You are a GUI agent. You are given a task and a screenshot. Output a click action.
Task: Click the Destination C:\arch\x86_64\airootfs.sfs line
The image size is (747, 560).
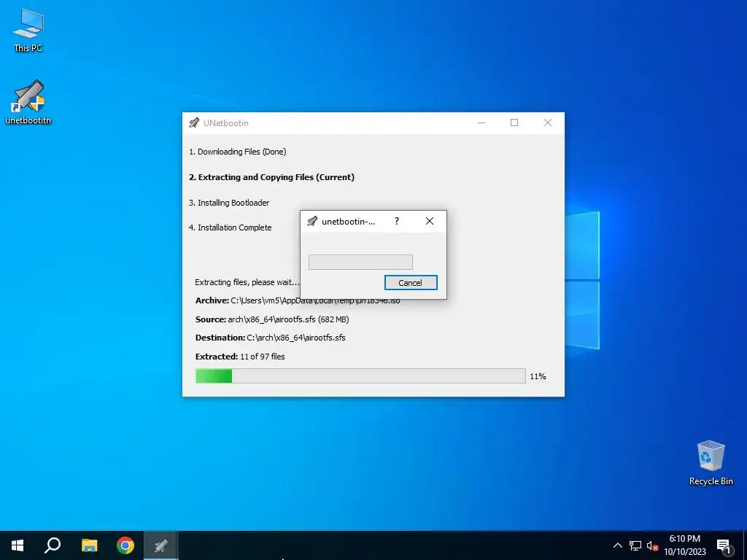270,338
